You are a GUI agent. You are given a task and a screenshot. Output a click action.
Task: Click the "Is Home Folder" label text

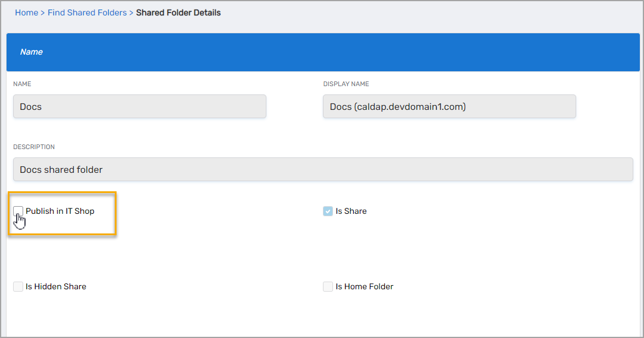(365, 287)
